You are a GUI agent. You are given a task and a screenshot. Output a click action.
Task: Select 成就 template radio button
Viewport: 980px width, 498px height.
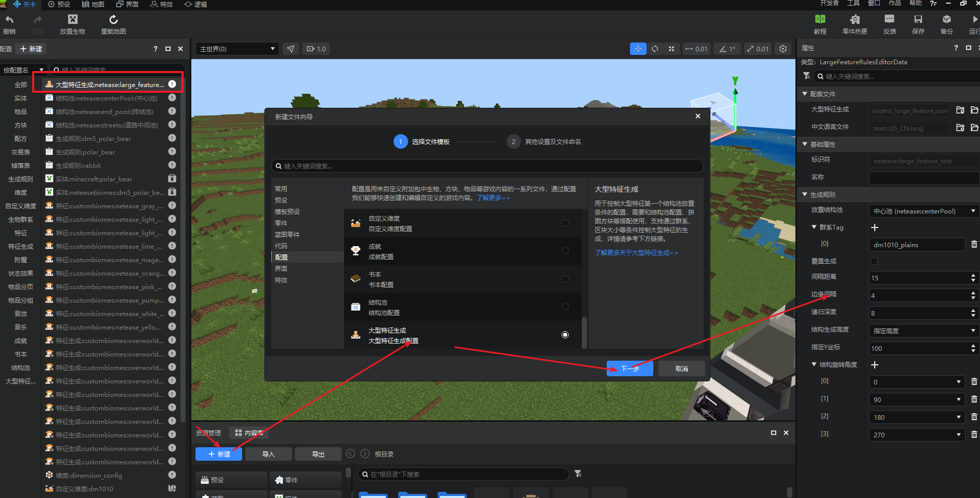565,251
